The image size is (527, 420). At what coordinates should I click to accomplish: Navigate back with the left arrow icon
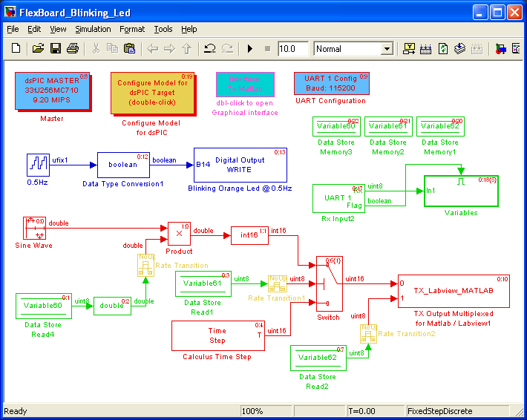[x=153, y=49]
